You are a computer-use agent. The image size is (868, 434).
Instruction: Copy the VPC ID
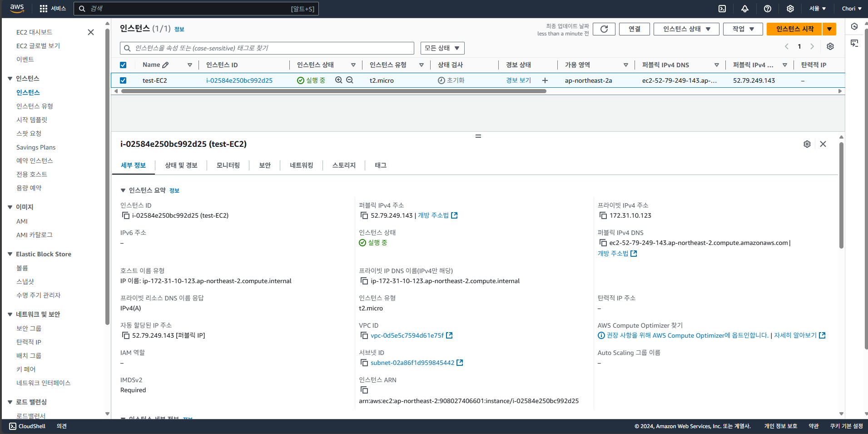click(364, 335)
